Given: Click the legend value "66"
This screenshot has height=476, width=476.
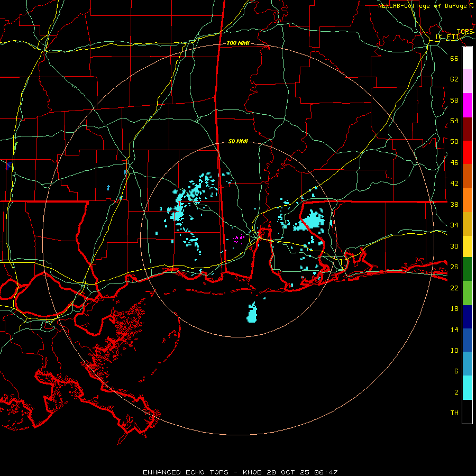Looking at the screenshot, I should pos(454,59).
